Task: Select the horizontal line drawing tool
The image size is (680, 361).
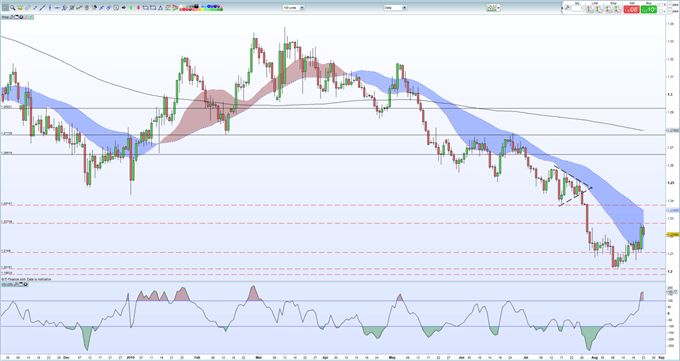Action: (57, 7)
